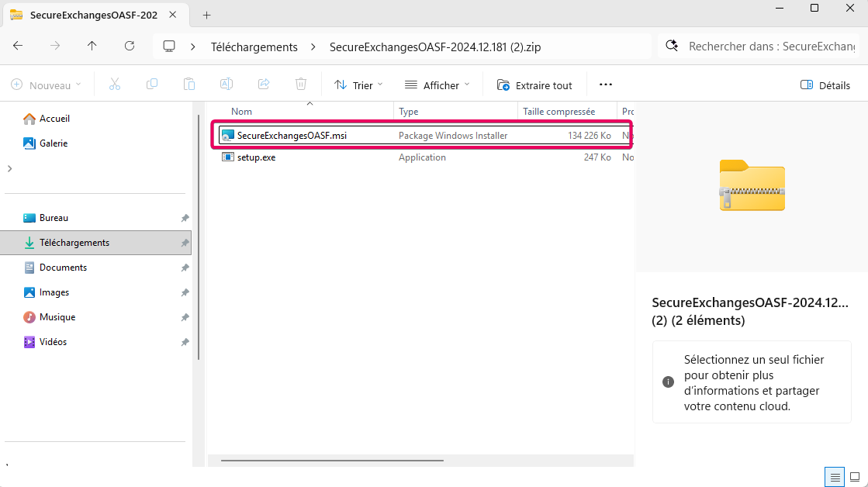The height and width of the screenshot is (487, 868).
Task: Sort by the Type column header
Action: pyautogui.click(x=409, y=111)
